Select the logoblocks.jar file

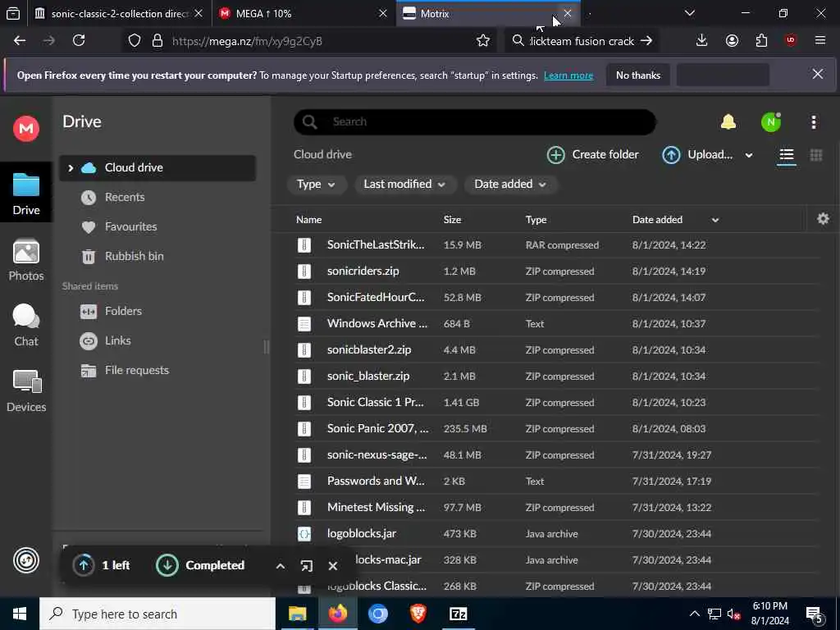click(557, 533)
